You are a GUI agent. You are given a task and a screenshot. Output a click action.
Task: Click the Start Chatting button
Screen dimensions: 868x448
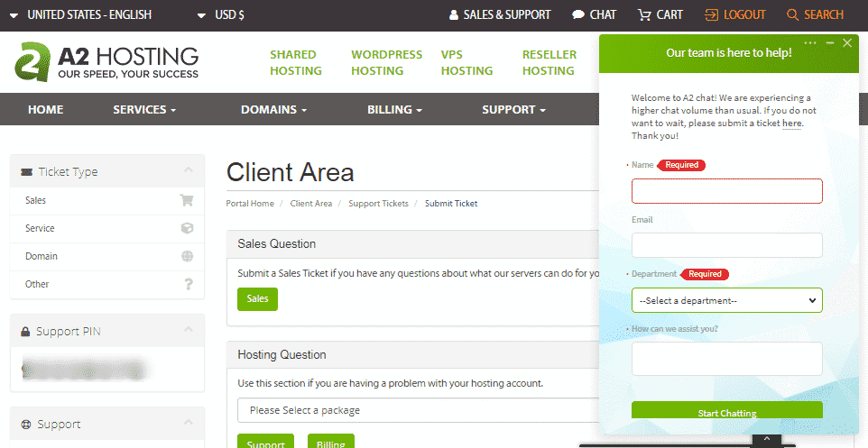tap(727, 410)
